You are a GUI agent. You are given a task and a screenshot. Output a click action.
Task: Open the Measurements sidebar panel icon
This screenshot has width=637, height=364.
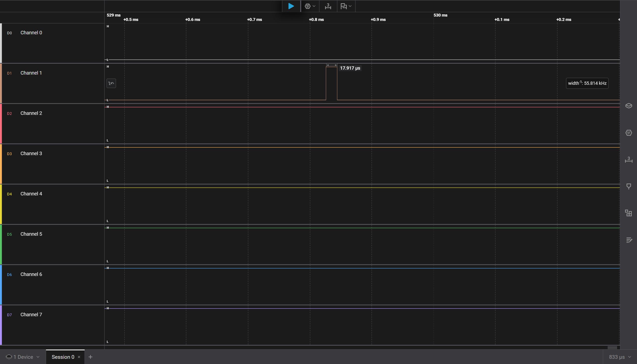[x=629, y=160]
